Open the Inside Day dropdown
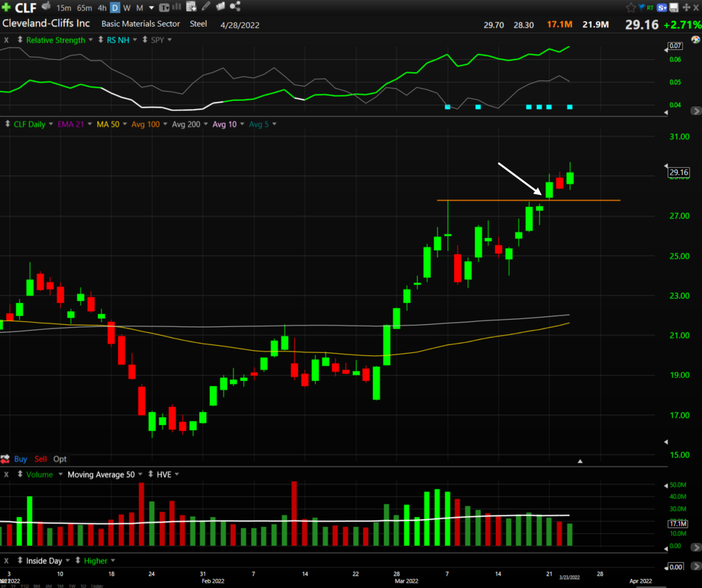 coord(68,561)
